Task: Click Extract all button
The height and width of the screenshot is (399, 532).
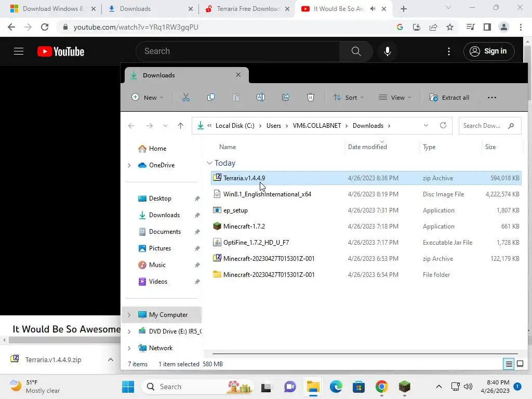Action: coord(449,97)
